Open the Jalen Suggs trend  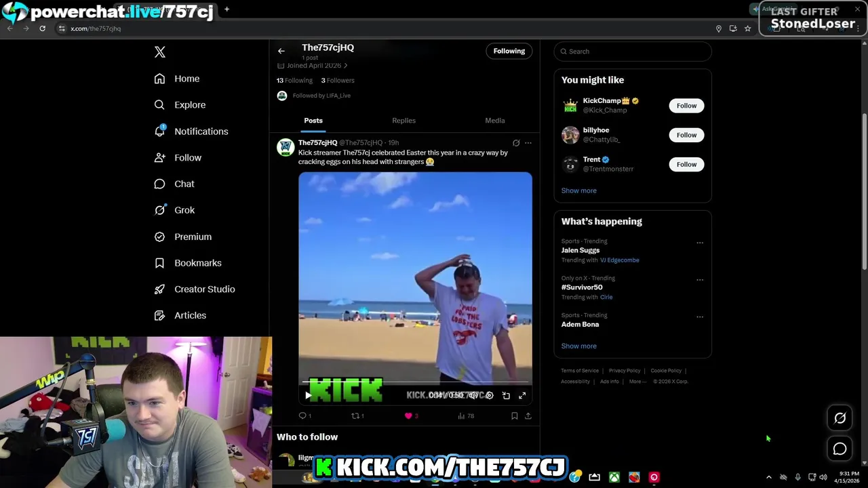coord(580,250)
